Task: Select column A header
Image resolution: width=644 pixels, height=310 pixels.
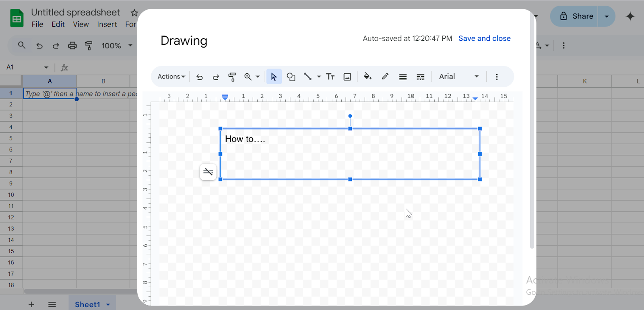Action: [50, 81]
